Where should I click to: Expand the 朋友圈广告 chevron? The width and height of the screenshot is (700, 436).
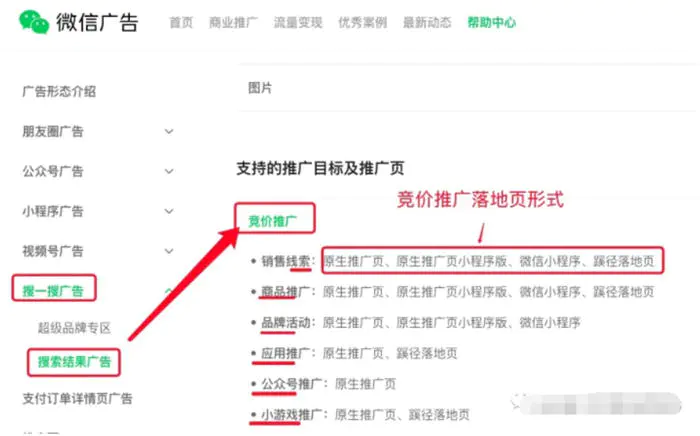(x=169, y=131)
